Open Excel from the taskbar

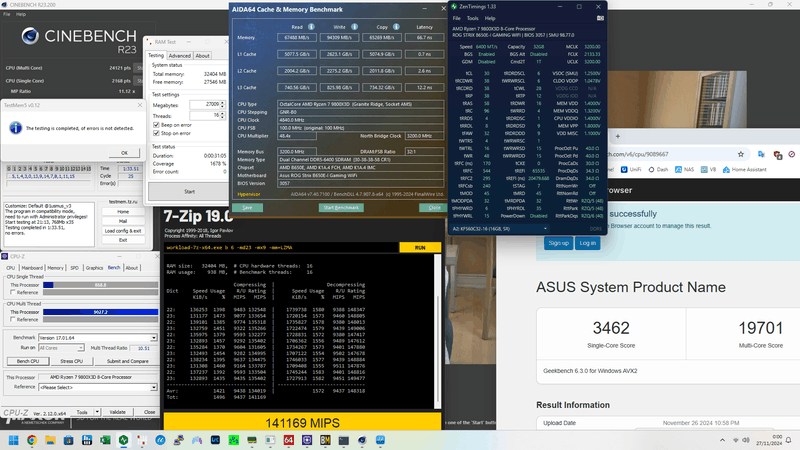coord(105,440)
